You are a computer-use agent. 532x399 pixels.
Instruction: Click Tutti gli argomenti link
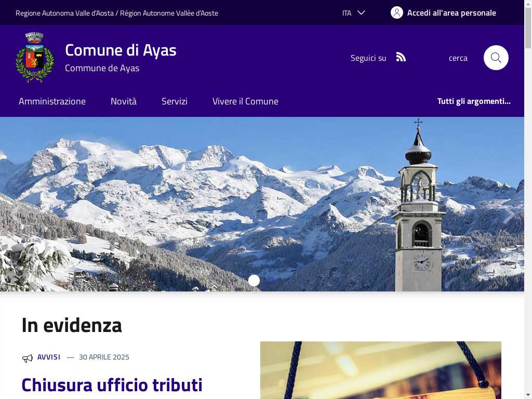tap(474, 101)
